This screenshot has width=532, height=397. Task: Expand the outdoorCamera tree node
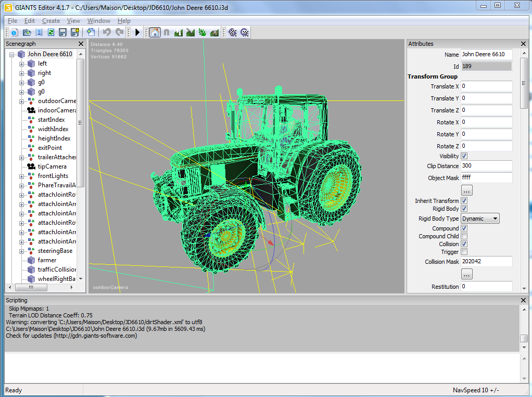21,101
